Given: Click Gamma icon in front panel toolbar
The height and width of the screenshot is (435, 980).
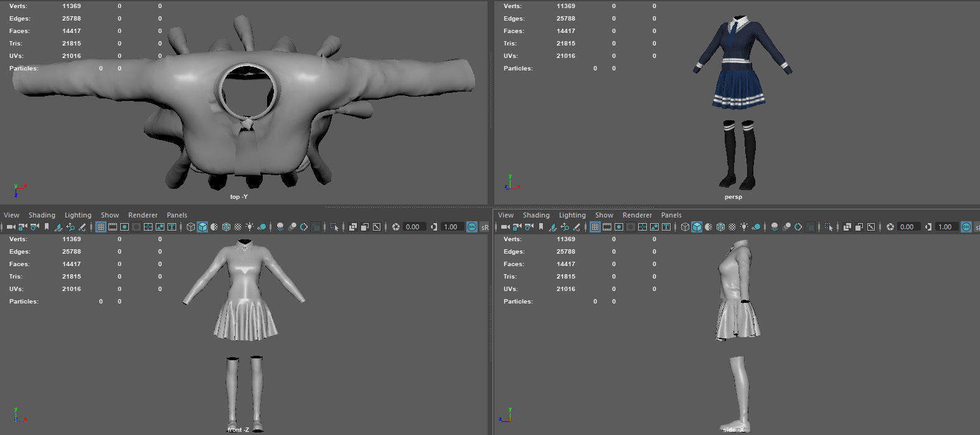Looking at the screenshot, I should click(x=433, y=227).
